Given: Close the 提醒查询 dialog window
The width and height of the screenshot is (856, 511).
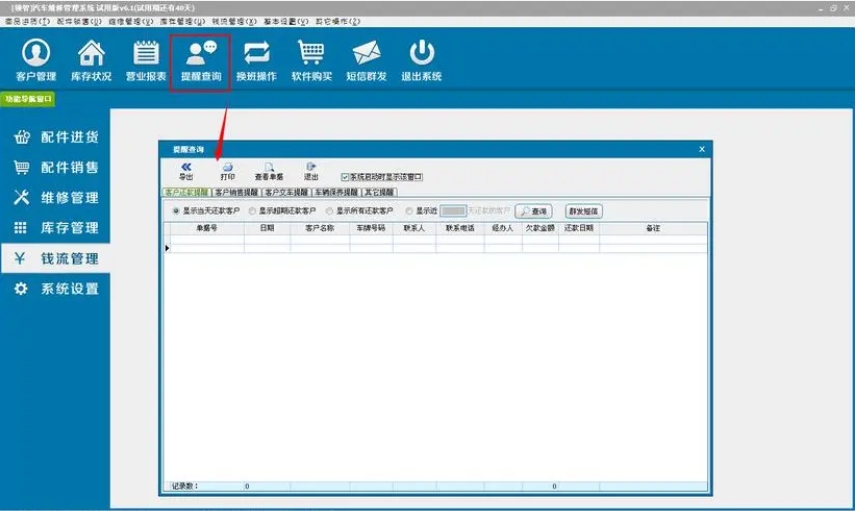Looking at the screenshot, I should coord(702,149).
